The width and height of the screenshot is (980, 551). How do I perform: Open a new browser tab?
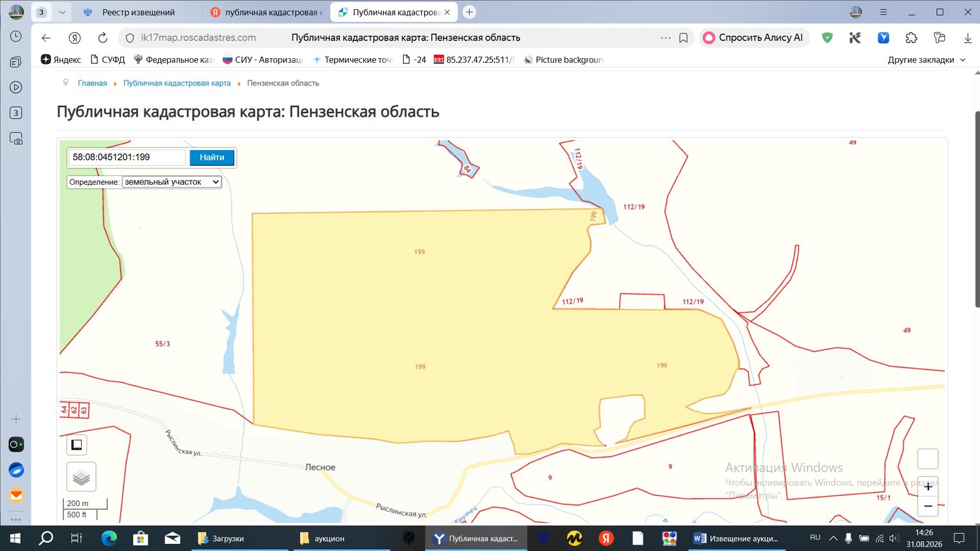[x=469, y=12]
